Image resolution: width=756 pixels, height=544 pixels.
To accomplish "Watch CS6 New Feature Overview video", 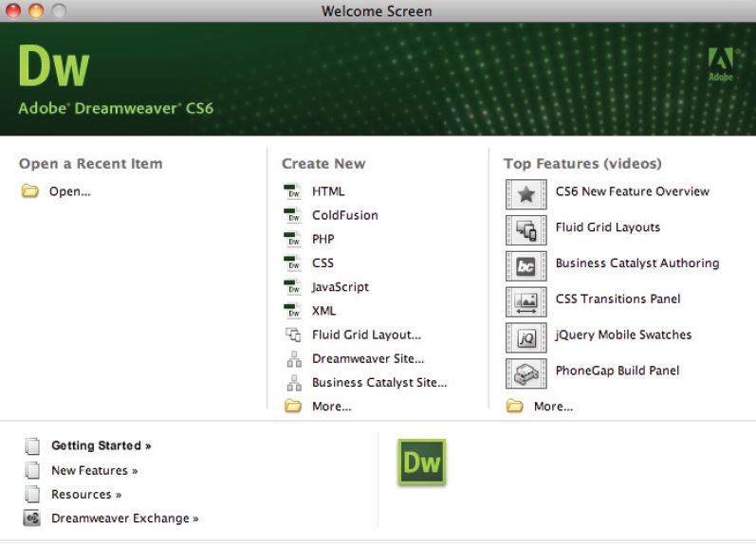I will (x=633, y=191).
